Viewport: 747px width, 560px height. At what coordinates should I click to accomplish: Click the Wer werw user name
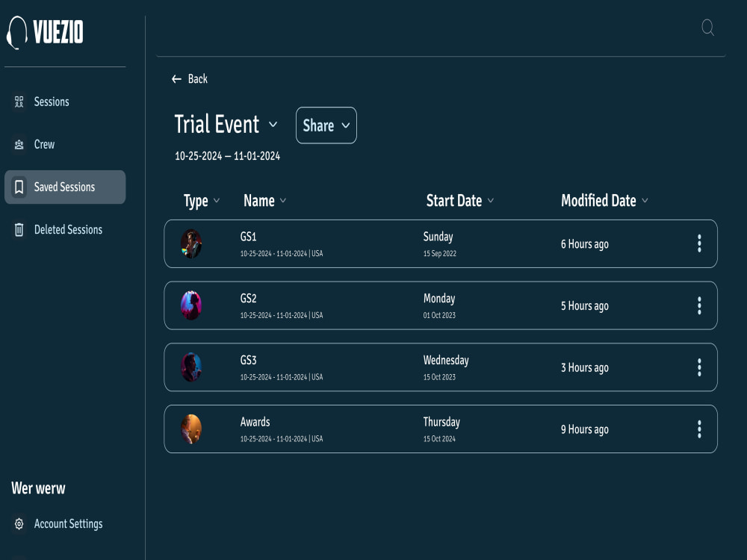pyautogui.click(x=38, y=488)
